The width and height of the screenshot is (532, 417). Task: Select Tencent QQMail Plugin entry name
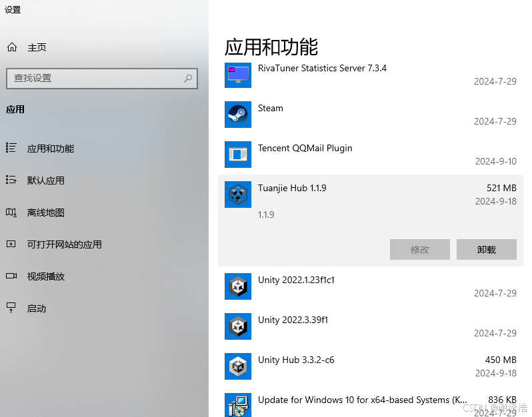[305, 148]
